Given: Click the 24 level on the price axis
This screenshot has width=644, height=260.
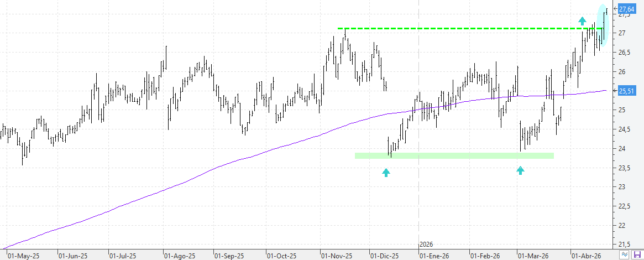Looking at the screenshot, I should [x=622, y=149].
